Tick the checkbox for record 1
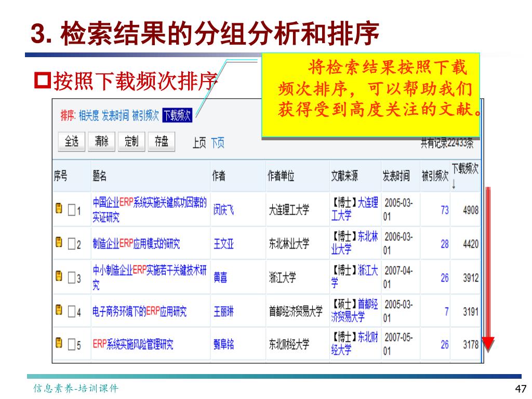Screen dimensions: 532x399 click(x=72, y=210)
